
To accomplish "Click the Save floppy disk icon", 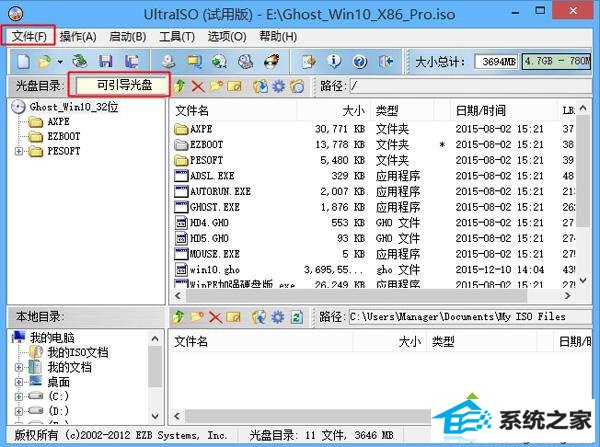I will click(x=106, y=61).
